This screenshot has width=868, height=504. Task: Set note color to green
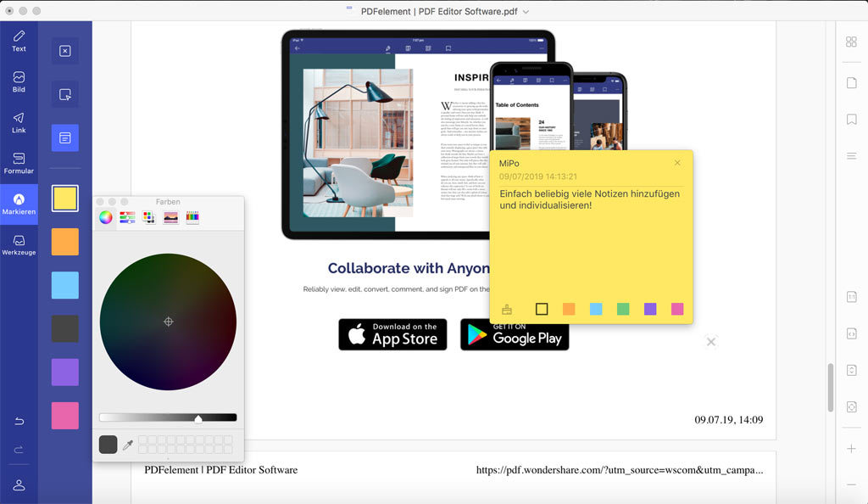coord(623,309)
